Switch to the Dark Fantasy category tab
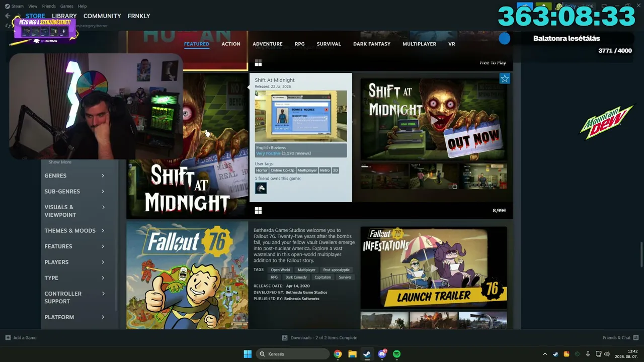Screen dimensions: 644x362 tap(372, 44)
